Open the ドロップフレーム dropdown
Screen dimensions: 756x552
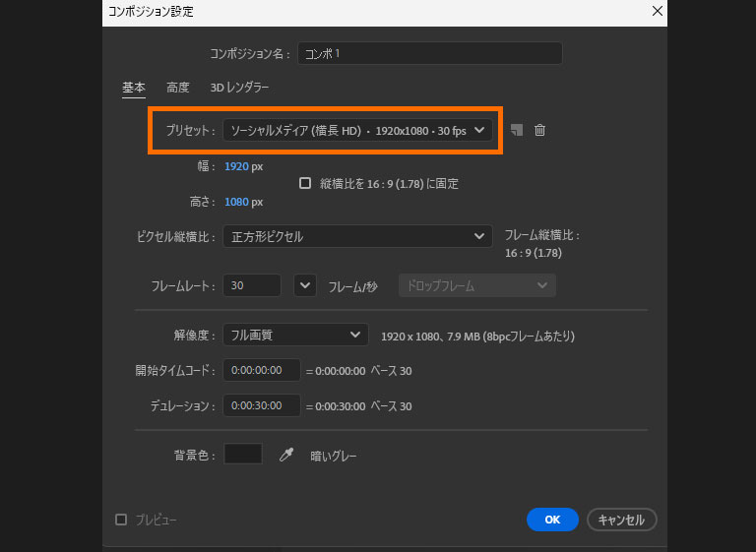(476, 285)
